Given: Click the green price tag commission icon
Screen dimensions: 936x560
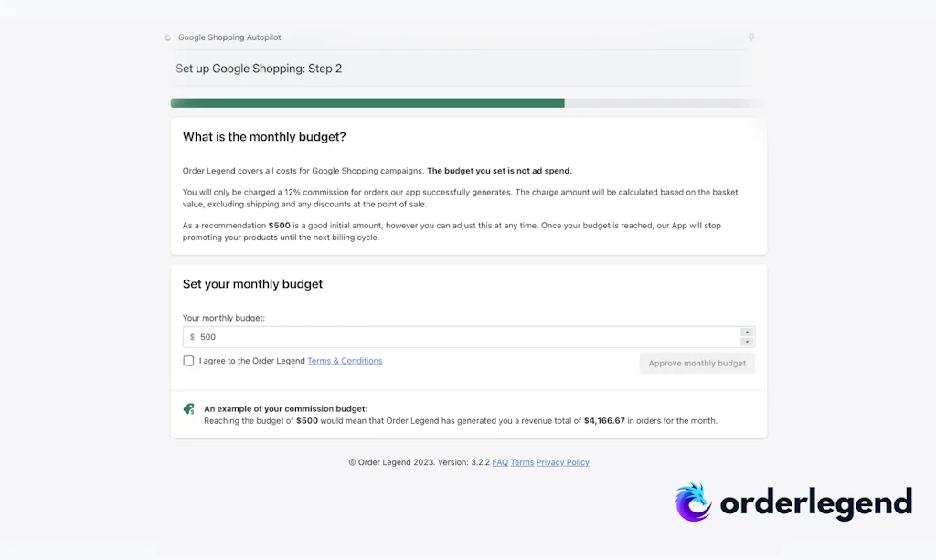Looking at the screenshot, I should 188,409.
